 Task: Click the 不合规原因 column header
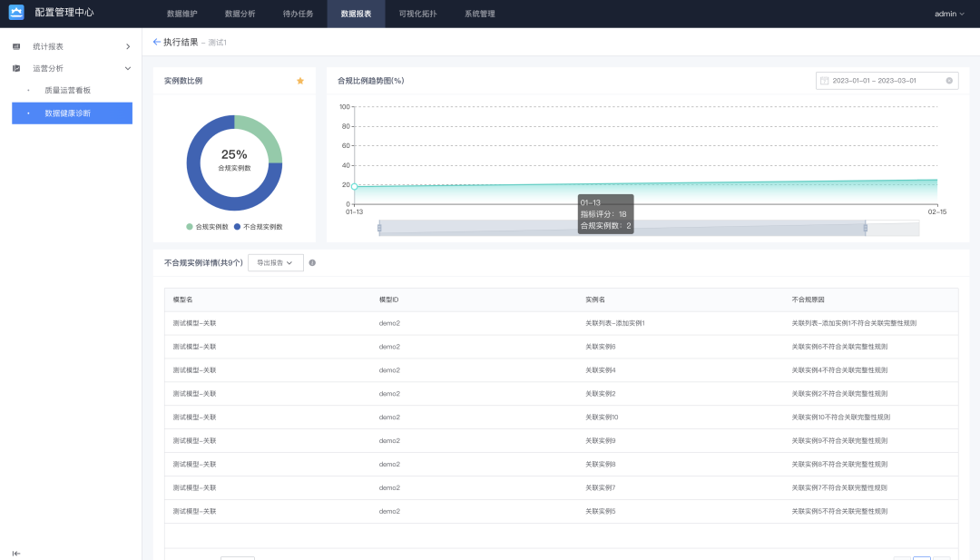pyautogui.click(x=808, y=300)
